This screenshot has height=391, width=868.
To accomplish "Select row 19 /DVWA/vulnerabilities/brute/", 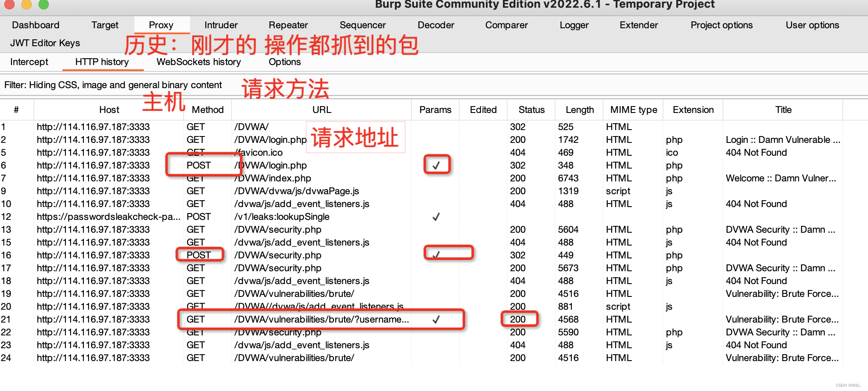I will [421, 294].
